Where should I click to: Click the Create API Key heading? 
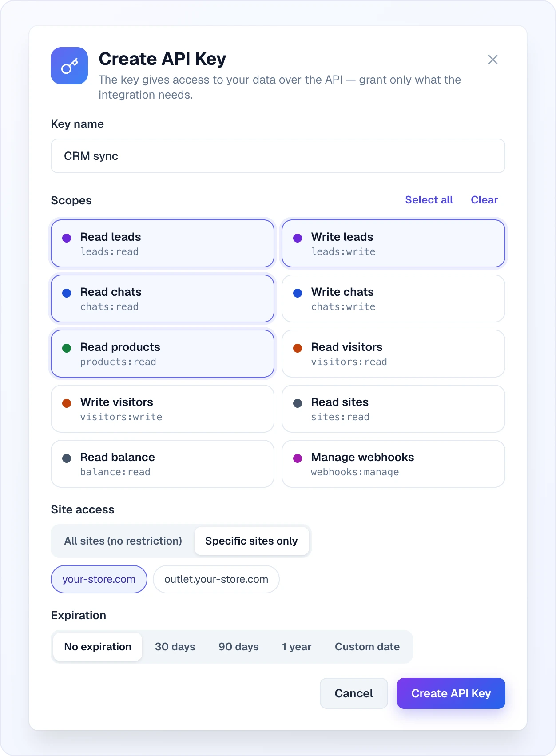[x=163, y=59]
